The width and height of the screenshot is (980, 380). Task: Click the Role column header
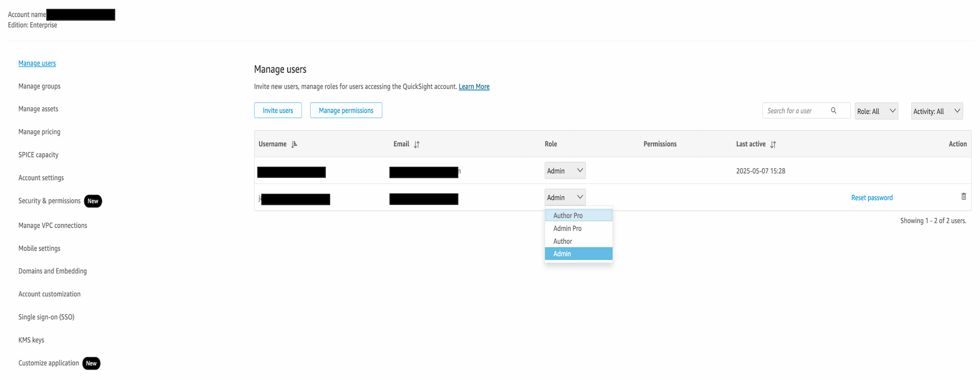551,144
